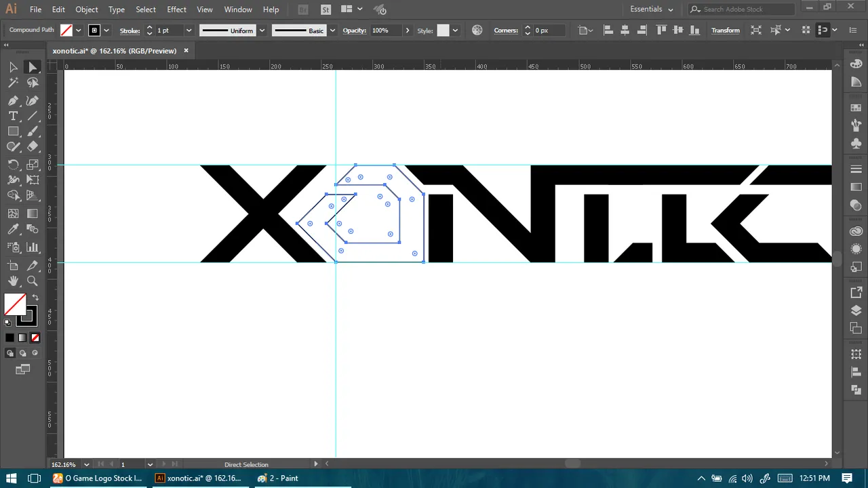Enable Draw Behind mode
Screen dimensions: 868x488
[x=22, y=353]
